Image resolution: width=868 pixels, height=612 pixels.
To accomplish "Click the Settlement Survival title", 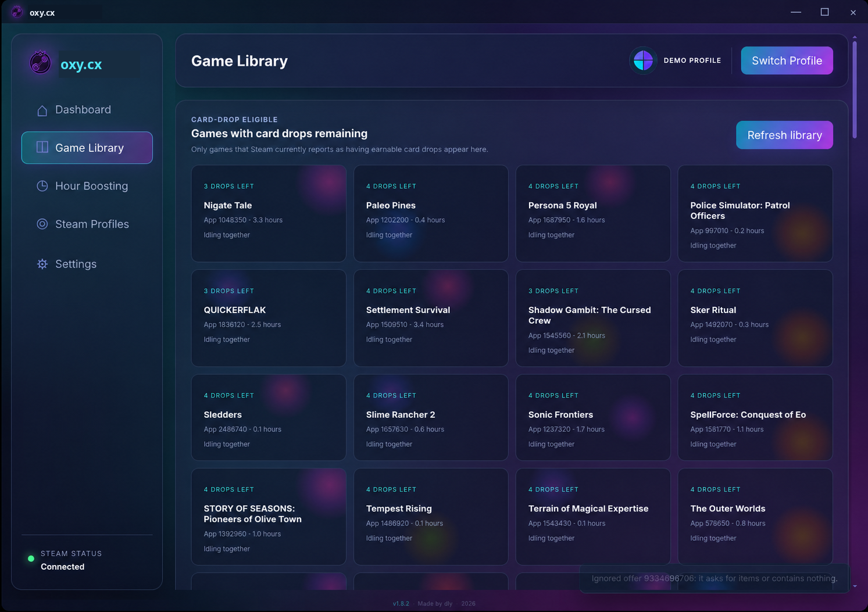I will tap(408, 310).
